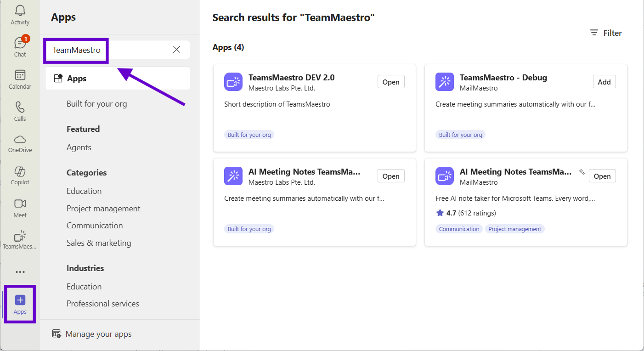Open Chat with one unread badge

tap(20, 47)
